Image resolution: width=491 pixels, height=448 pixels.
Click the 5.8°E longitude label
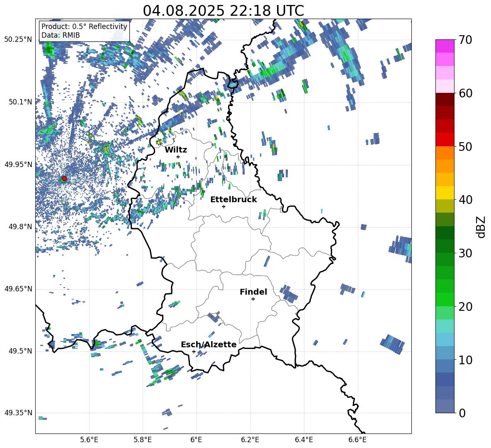[143, 440]
